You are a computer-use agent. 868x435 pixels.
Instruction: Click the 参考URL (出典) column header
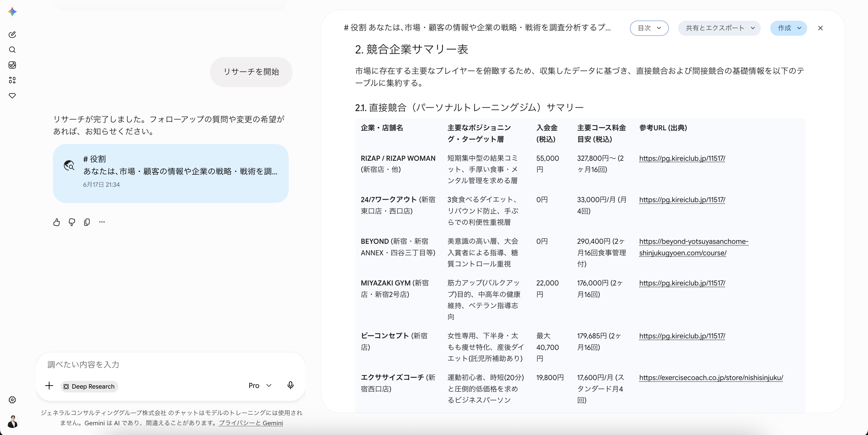click(663, 128)
